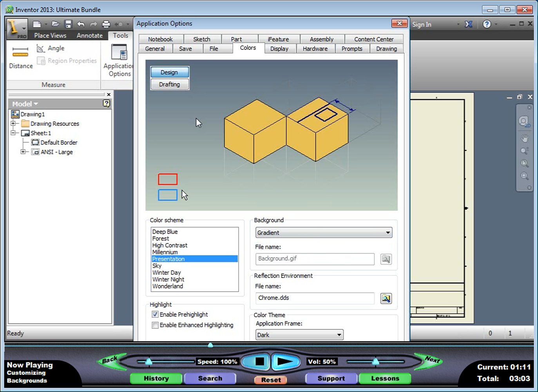Screen dimensions: 538x392
Task: Switch to the Sketch tab
Action: pos(202,39)
